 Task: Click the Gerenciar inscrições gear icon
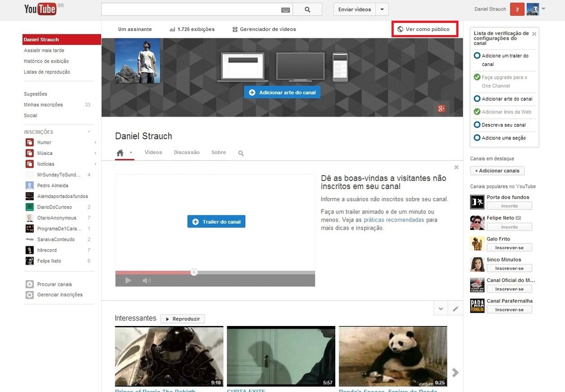29,295
